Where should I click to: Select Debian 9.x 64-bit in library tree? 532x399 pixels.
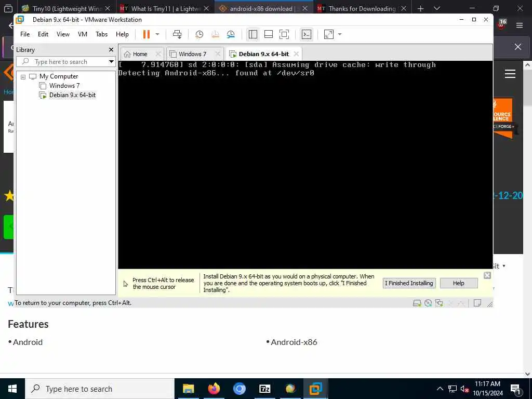point(72,95)
